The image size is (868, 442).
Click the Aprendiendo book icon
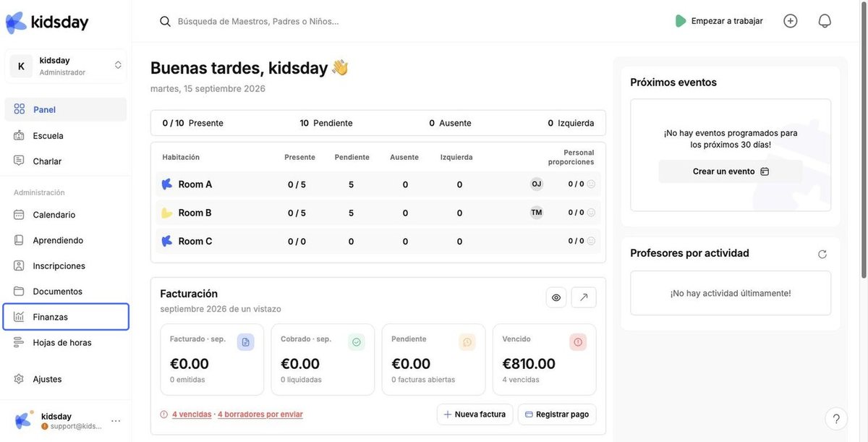(19, 239)
